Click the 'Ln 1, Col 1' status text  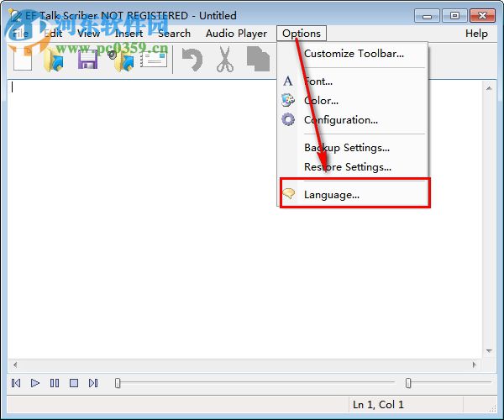(378, 405)
